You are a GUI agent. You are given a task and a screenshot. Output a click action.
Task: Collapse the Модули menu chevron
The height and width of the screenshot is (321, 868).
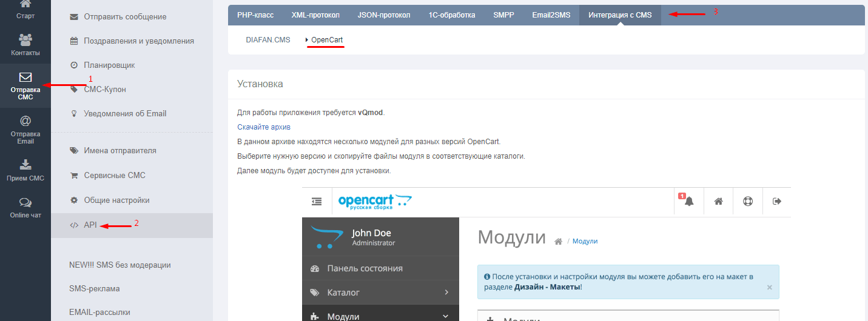pos(446,316)
